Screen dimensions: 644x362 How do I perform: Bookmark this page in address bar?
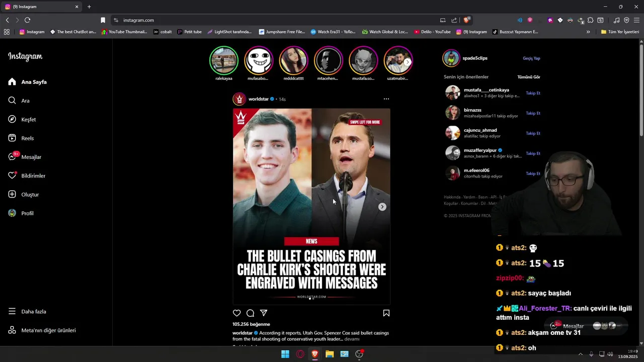click(103, 20)
